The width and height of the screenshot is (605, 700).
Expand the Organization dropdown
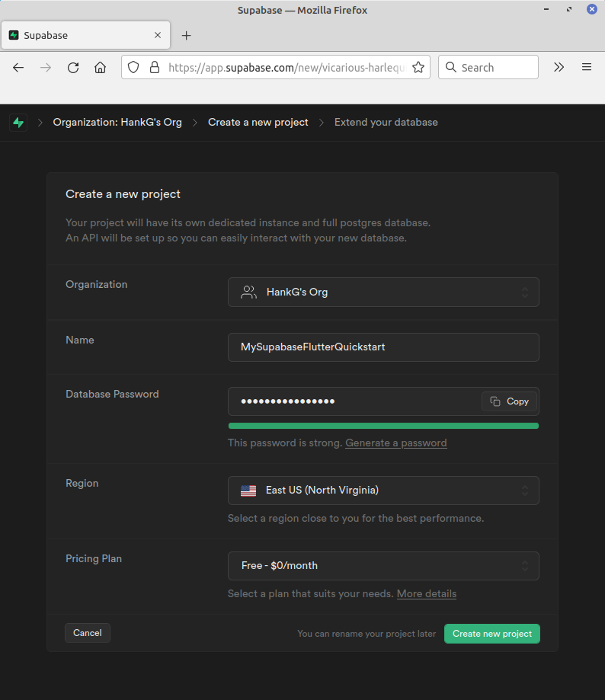pyautogui.click(x=383, y=292)
